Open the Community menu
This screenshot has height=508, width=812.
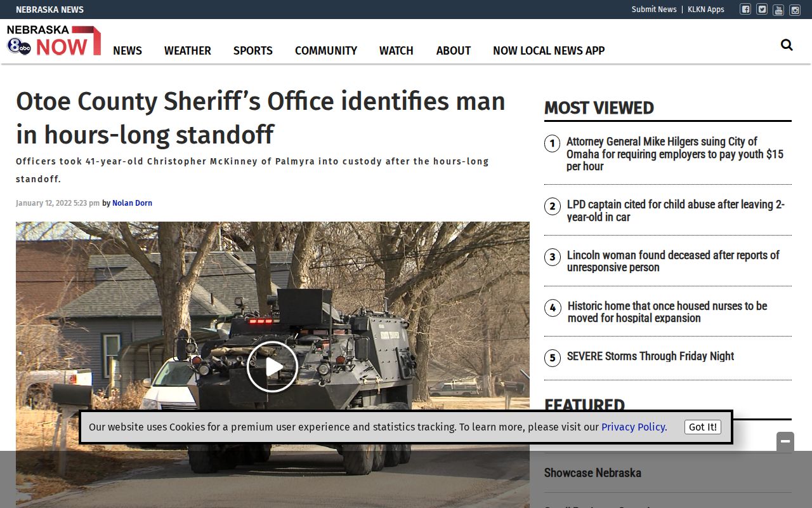(326, 51)
